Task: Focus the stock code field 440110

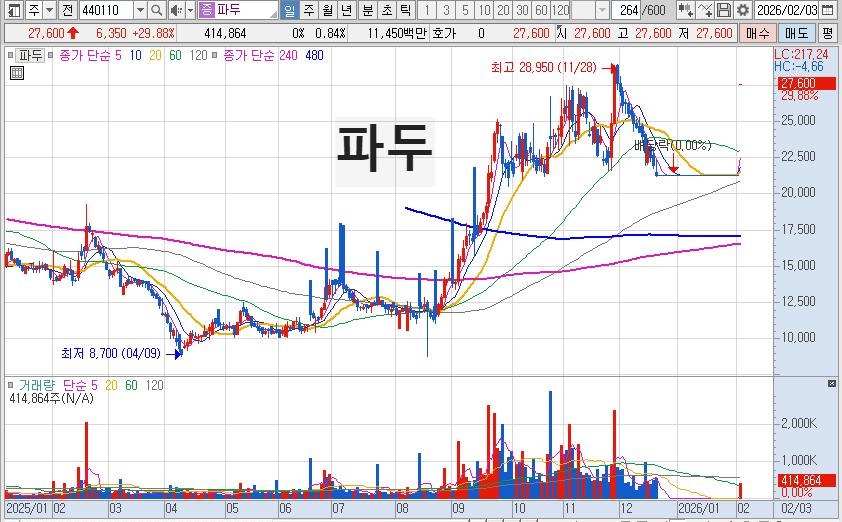Action: click(106, 10)
